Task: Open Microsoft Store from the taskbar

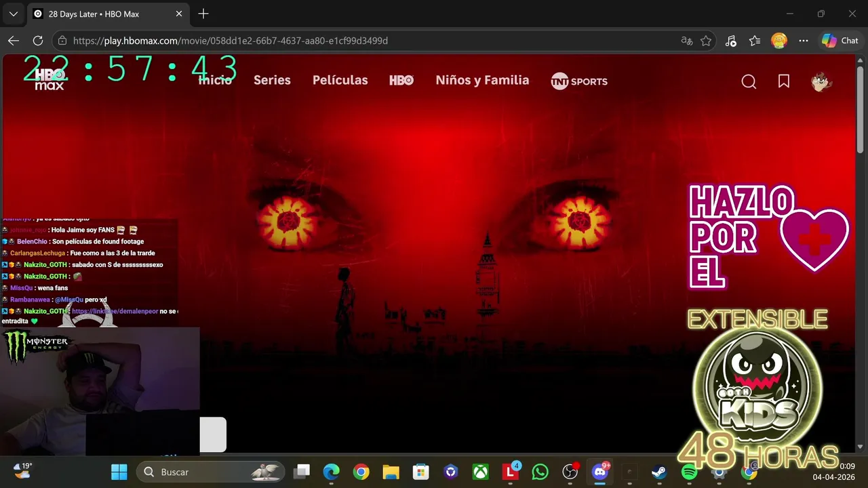Action: (x=420, y=472)
